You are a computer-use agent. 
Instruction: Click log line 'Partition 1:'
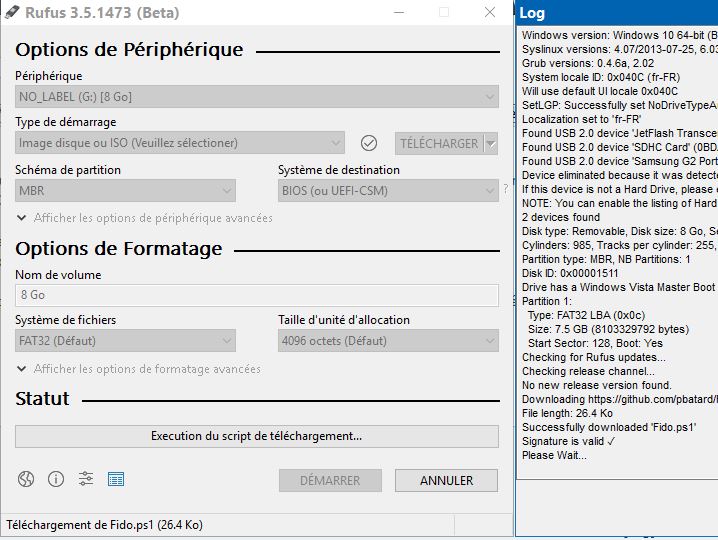coord(547,301)
